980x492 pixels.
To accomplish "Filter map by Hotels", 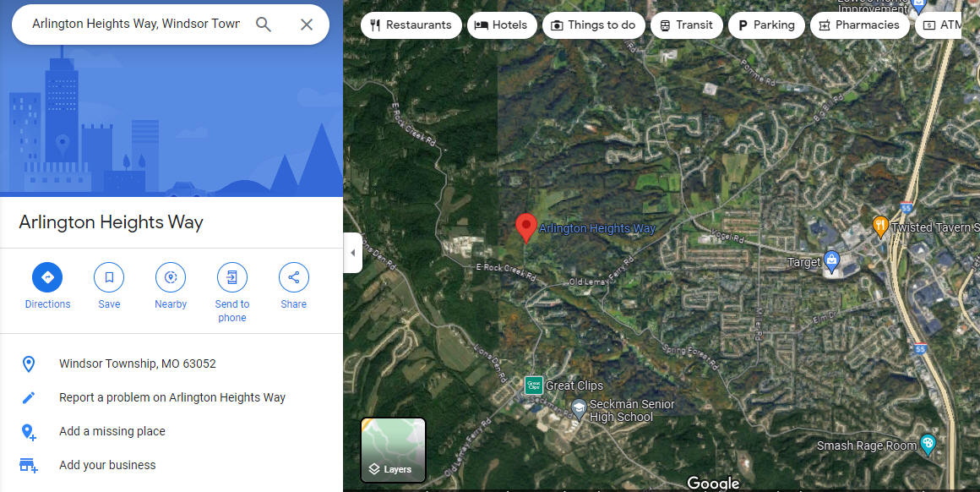I will pyautogui.click(x=502, y=25).
